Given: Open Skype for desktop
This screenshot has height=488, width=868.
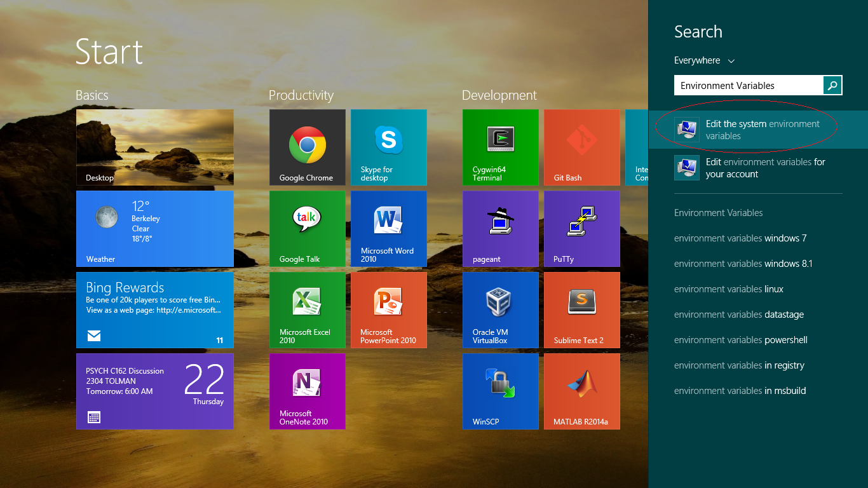Looking at the screenshot, I should (388, 147).
